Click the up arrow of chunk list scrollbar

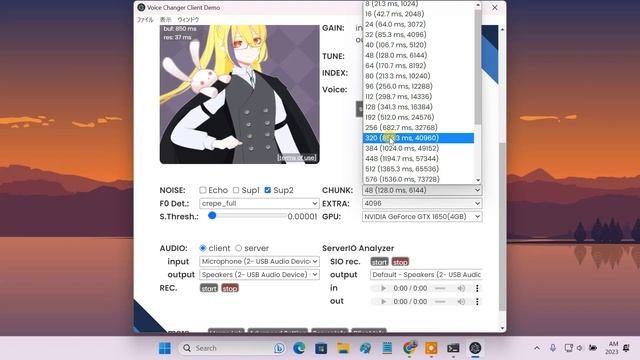(478, 4)
